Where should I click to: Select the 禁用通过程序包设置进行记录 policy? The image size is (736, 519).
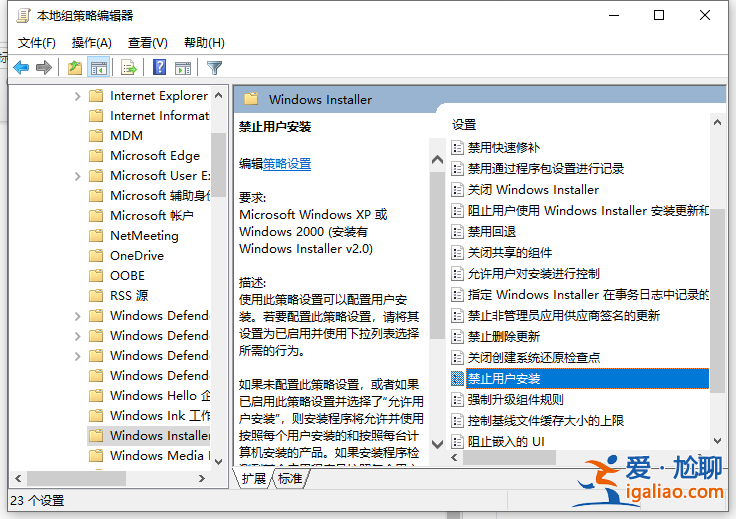click(x=545, y=169)
